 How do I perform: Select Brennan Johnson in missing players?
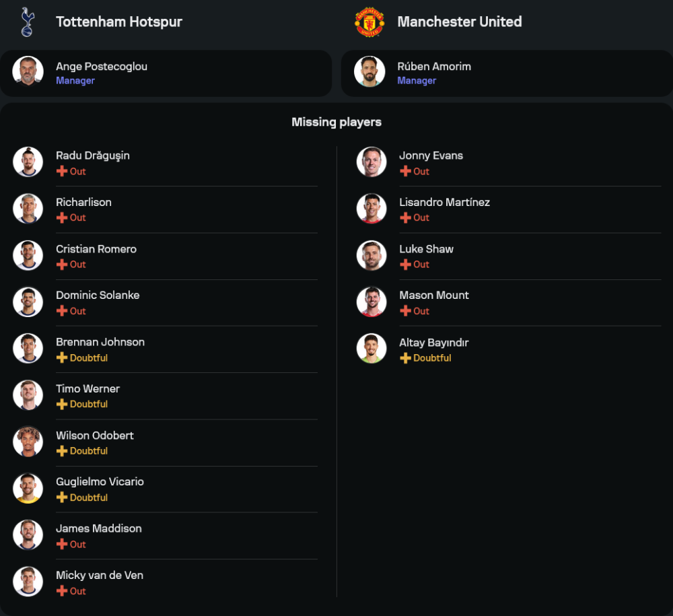click(100, 342)
